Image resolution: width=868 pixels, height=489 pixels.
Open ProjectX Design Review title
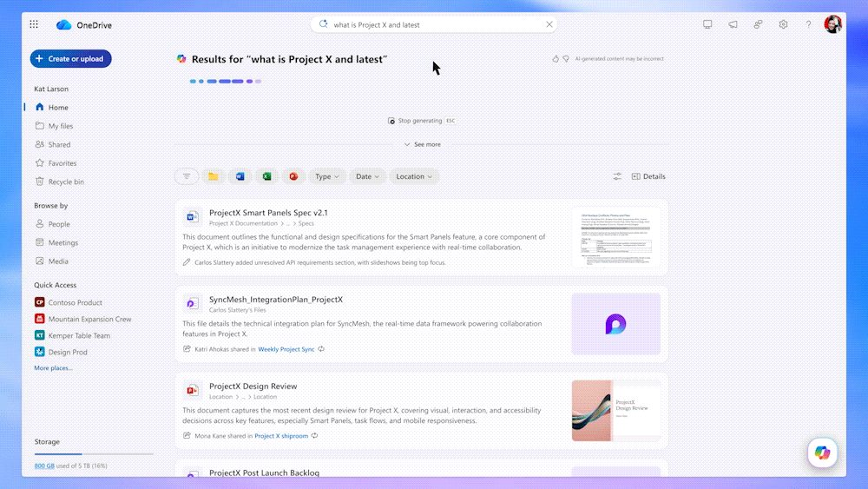tap(253, 387)
